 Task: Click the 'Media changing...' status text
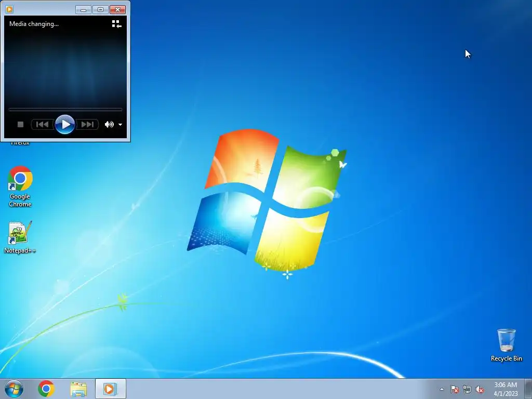pos(34,24)
